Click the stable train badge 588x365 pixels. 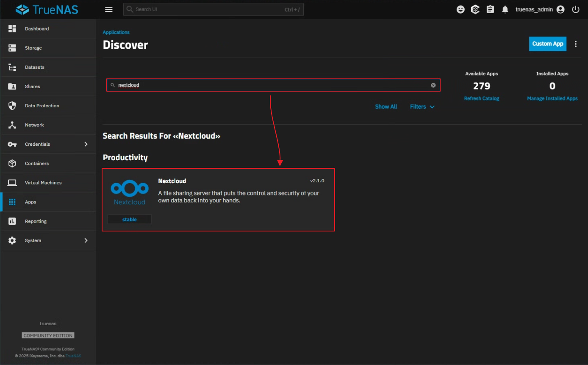(130, 220)
